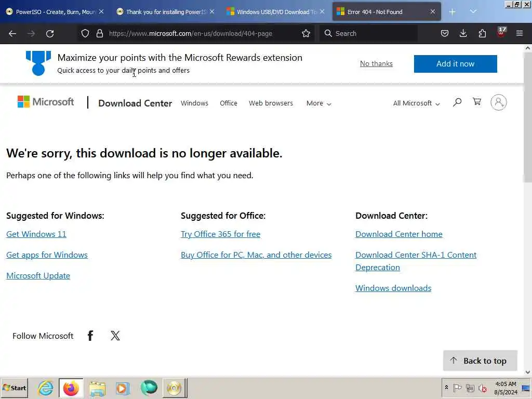The height and width of the screenshot is (399, 532).
Task: Close the Error 404 - Not Found tab
Action: pyautogui.click(x=433, y=12)
